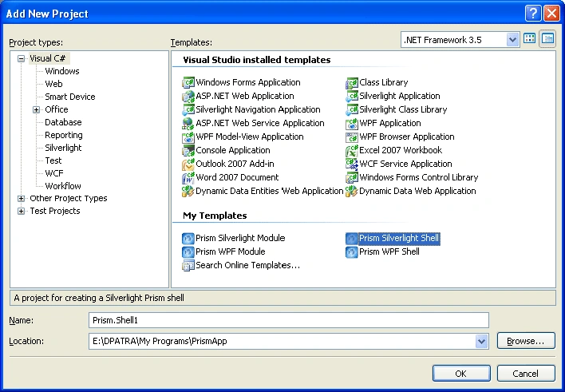
Task: Select the Windows Forms Application template icon
Action: [188, 82]
